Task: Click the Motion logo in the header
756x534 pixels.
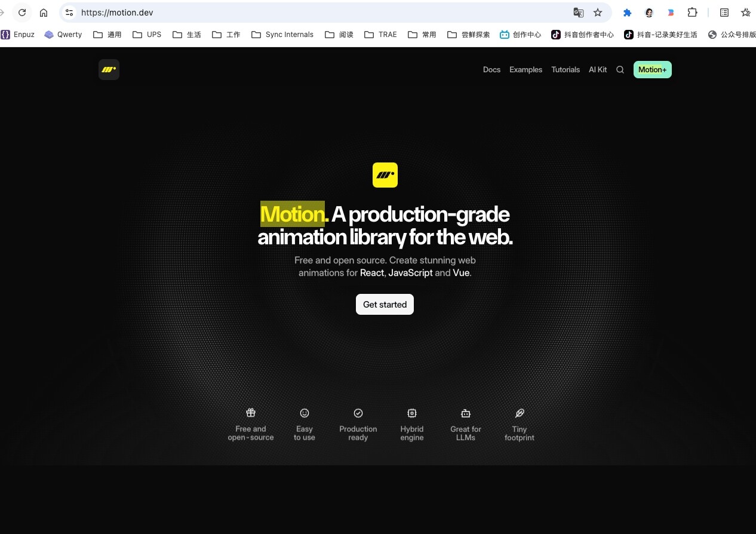Action: pyautogui.click(x=109, y=70)
